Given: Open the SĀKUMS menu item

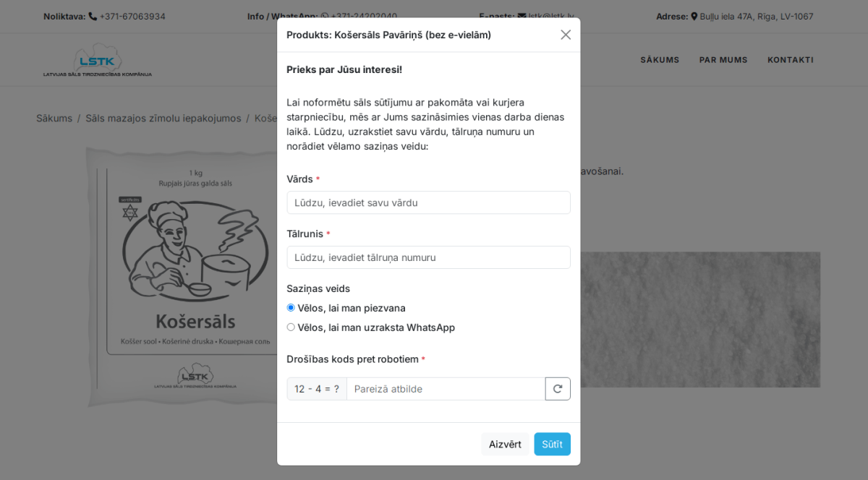Looking at the screenshot, I should [660, 60].
